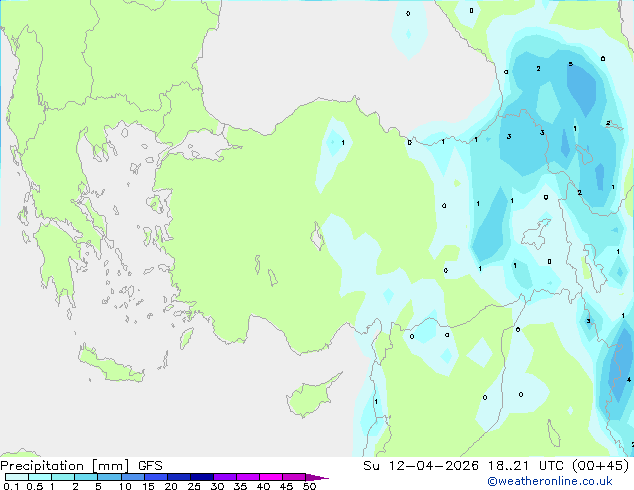634x490 pixels.
Task: Click the 20–25 mm dark blue swatch
Action: click(179, 477)
